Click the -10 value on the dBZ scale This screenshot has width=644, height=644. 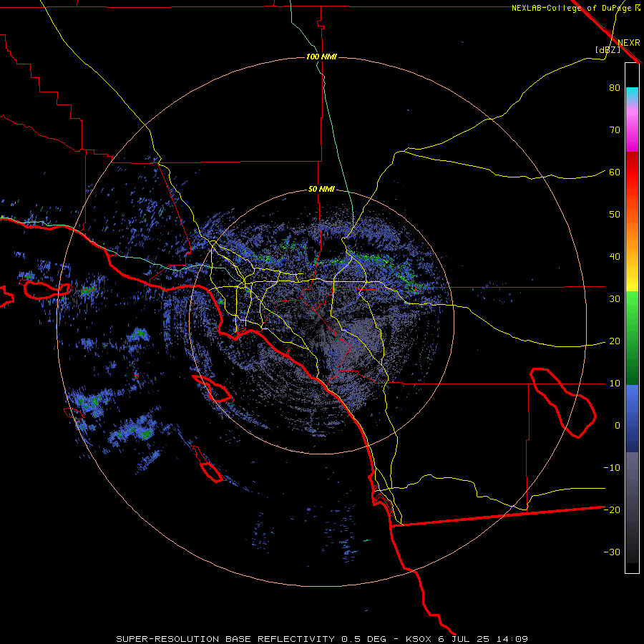pos(612,468)
